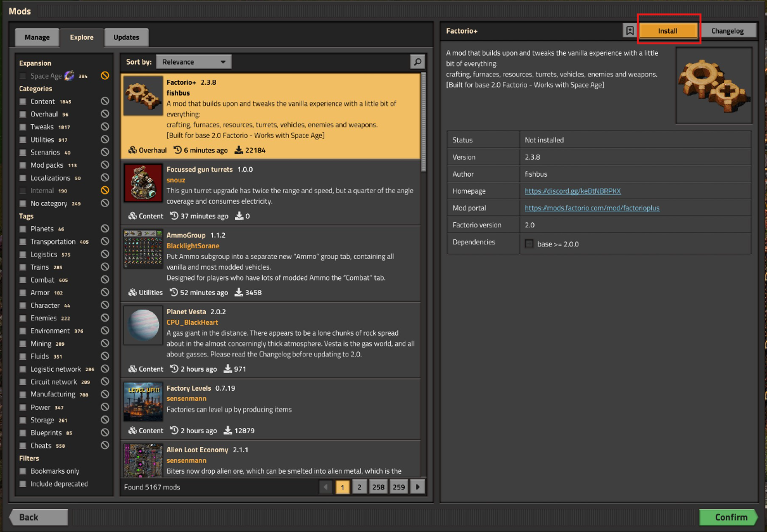767x532 pixels.
Task: Go to next page arrow
Action: click(x=417, y=487)
